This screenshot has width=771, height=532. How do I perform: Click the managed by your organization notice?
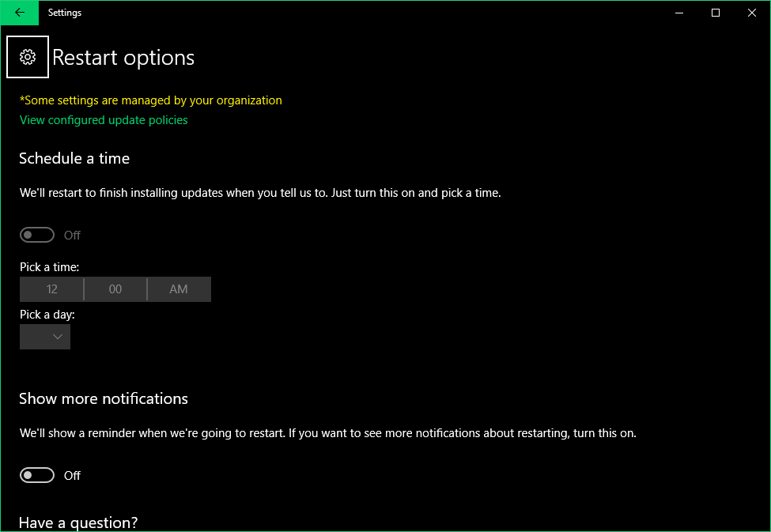coord(150,100)
